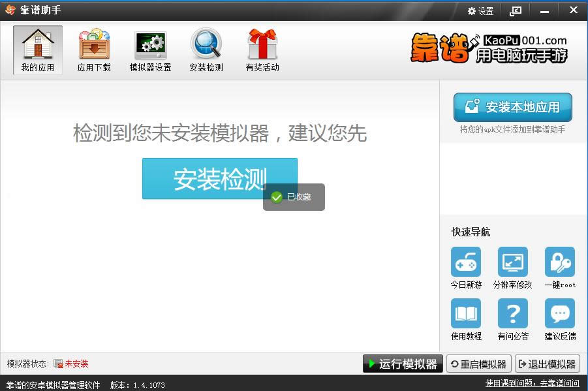
Task: Click the mini-mode window icon beside 设置
Action: (x=516, y=11)
